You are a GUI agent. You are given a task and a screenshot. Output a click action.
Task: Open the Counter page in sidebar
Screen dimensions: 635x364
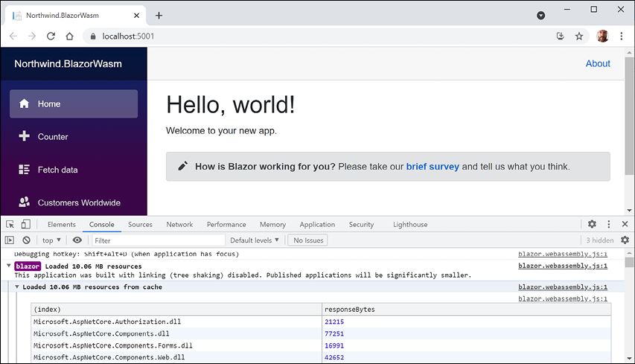(x=53, y=137)
